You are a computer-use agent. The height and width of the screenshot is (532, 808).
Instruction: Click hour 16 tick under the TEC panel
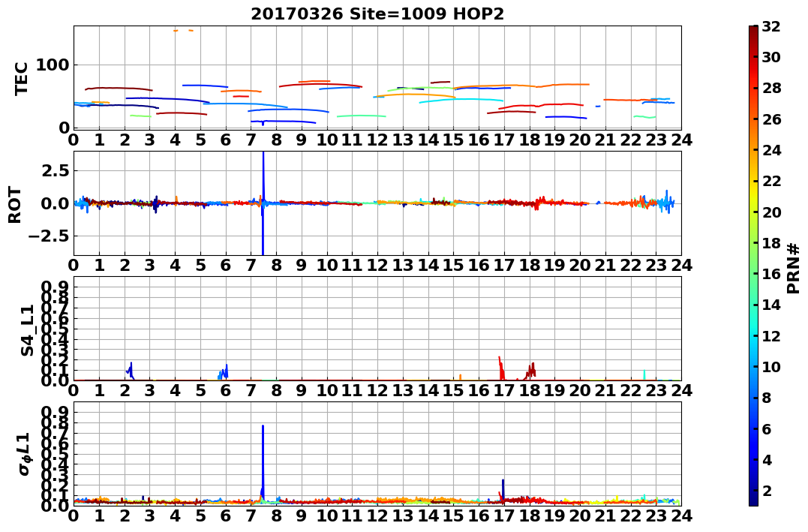click(479, 140)
